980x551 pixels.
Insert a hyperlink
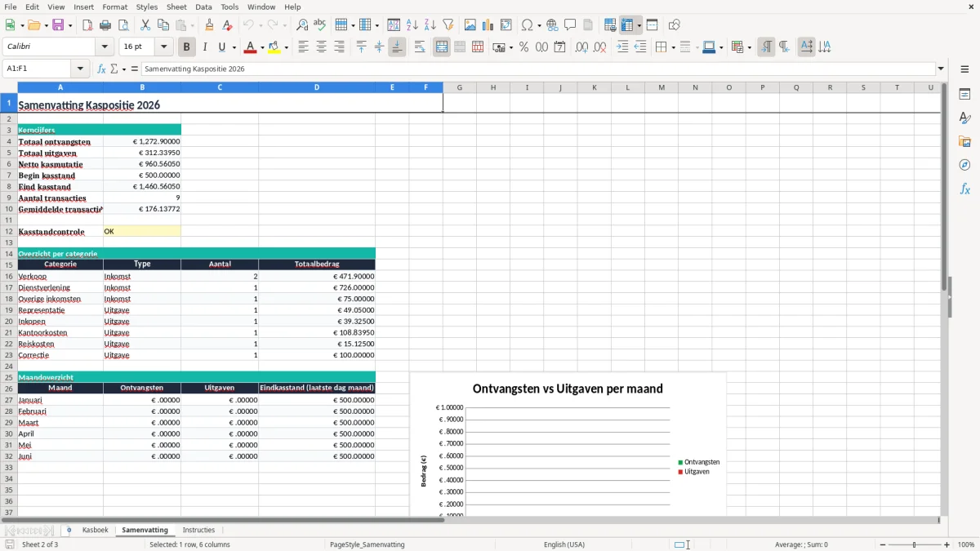(552, 25)
